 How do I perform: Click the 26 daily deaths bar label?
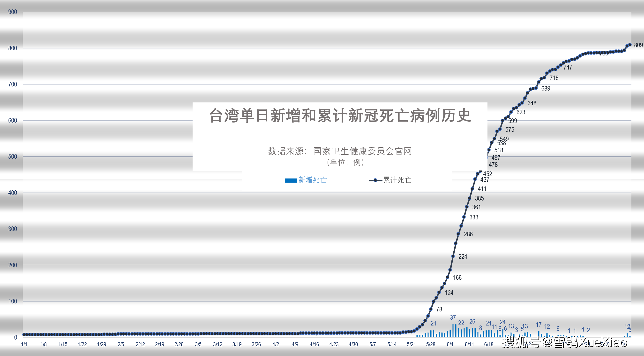pos(472,321)
